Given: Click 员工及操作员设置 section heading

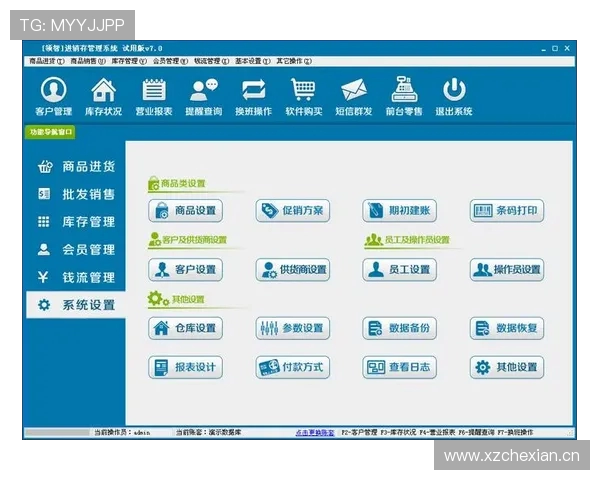Looking at the screenshot, I should coord(417,240).
